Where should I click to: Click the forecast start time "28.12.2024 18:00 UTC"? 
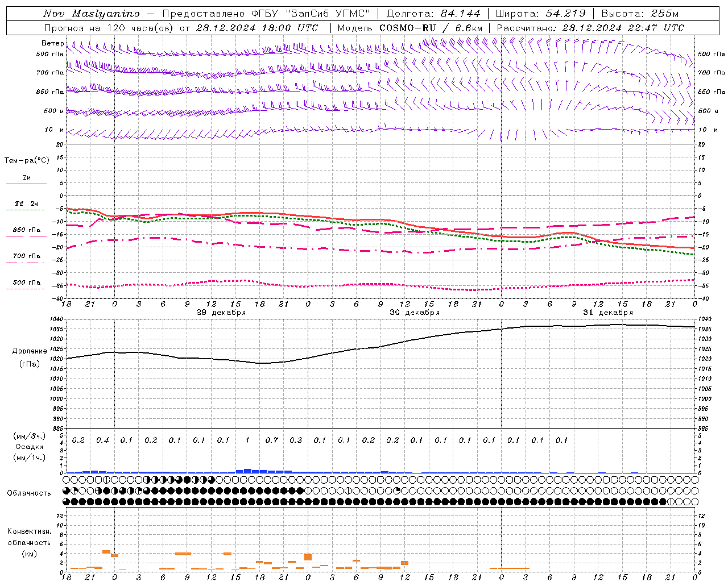pyautogui.click(x=257, y=28)
